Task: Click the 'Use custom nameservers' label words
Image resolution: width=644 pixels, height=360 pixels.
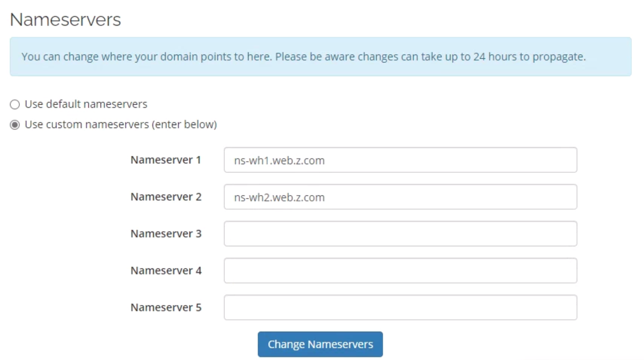Action: pos(87,125)
